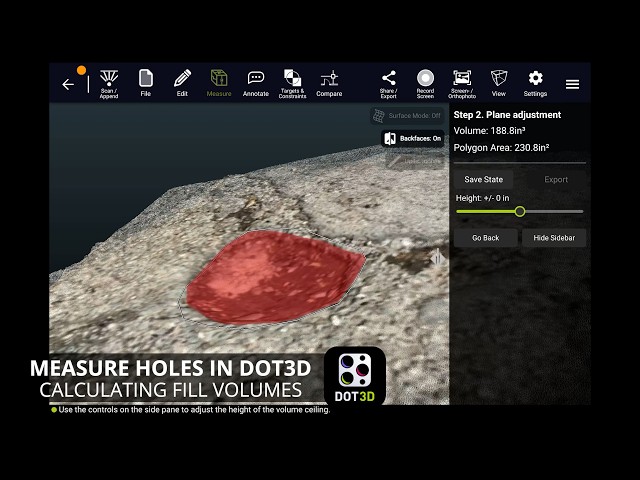This screenshot has height=480, width=640.
Task: Click the Step 2. Plane adjustment heading
Action: pos(507,115)
